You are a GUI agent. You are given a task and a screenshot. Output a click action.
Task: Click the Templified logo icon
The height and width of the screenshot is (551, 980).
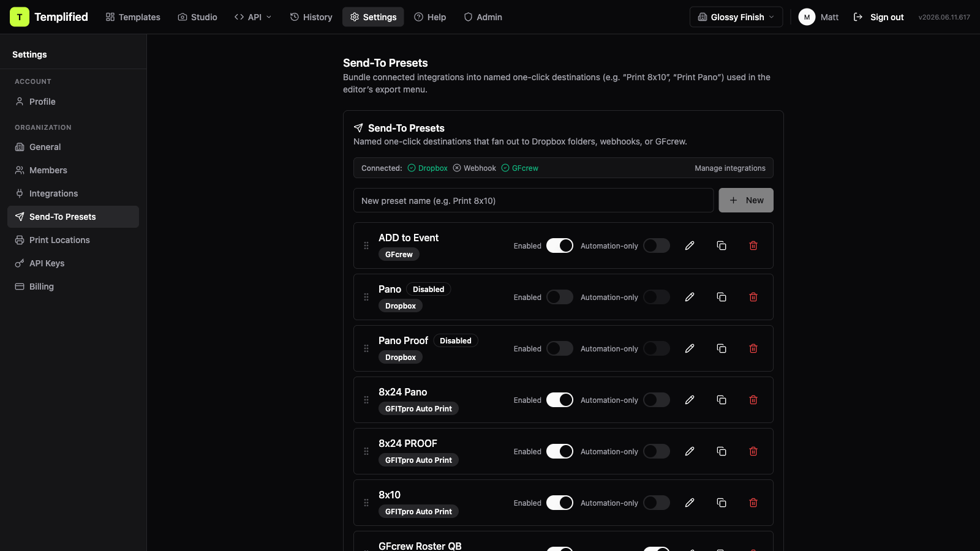click(x=20, y=17)
